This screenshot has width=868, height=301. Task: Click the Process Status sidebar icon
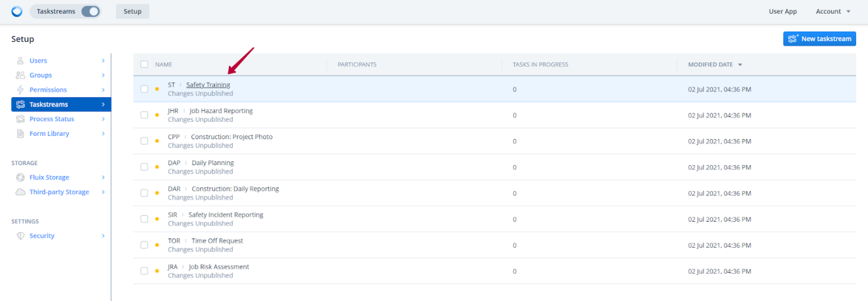20,119
